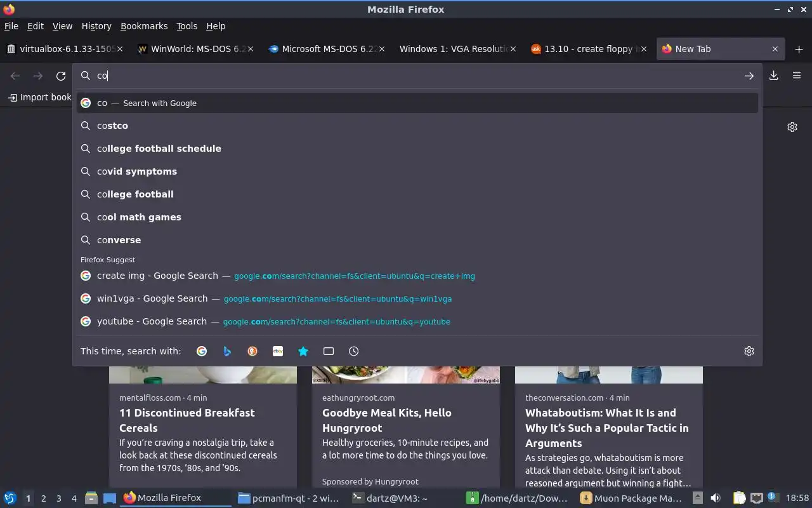The image size is (812, 508).
Task: Choose 'college football schedule' suggestion
Action: pos(417,149)
